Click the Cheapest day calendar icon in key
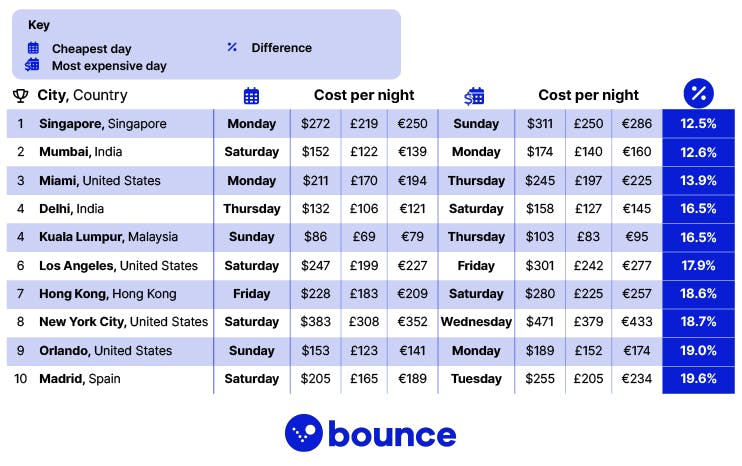Screen dimensions: 742x466 33,48
